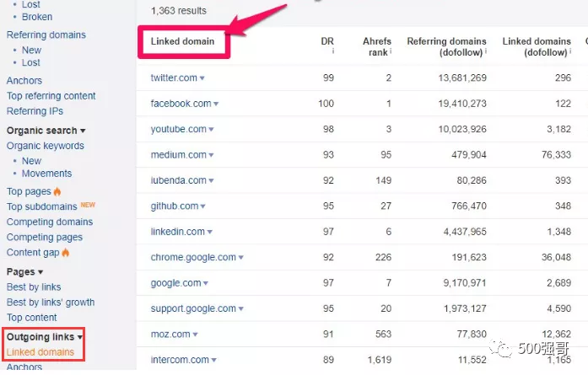Sort by Linked domain column header
588x375 pixels.
click(x=182, y=41)
